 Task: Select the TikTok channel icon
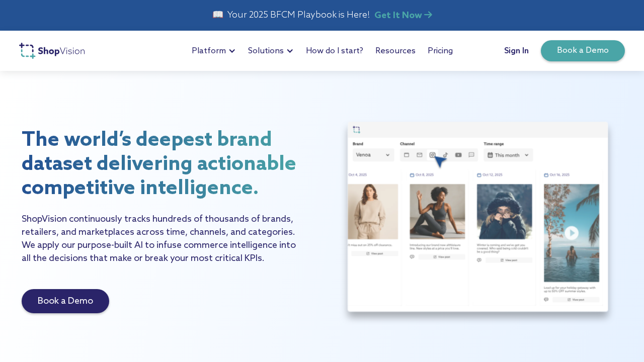pyautogui.click(x=446, y=155)
